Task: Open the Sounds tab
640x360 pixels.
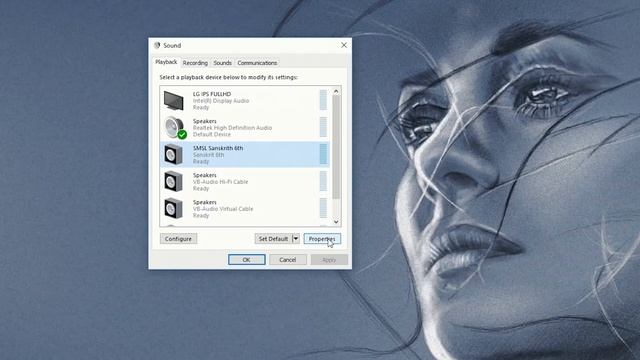Action: [222, 63]
